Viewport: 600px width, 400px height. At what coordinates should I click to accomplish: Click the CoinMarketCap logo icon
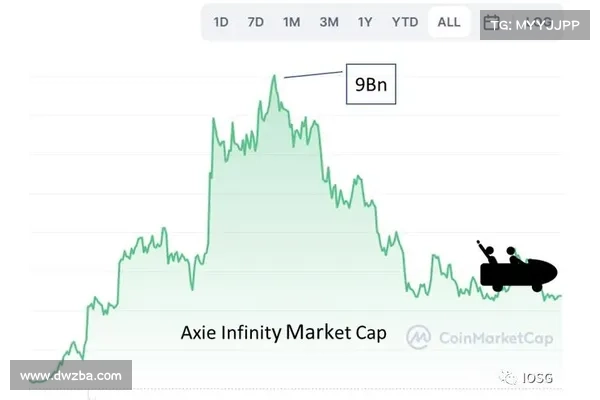418,337
